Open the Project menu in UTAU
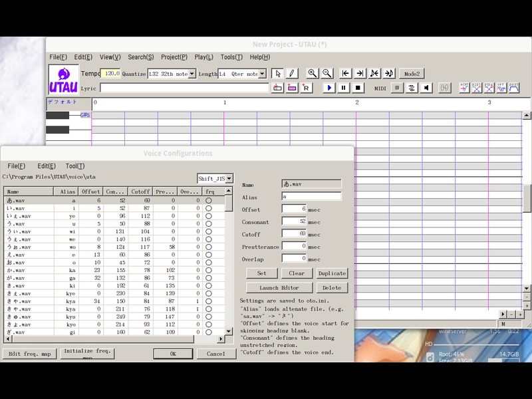The width and height of the screenshot is (532, 399). point(174,57)
